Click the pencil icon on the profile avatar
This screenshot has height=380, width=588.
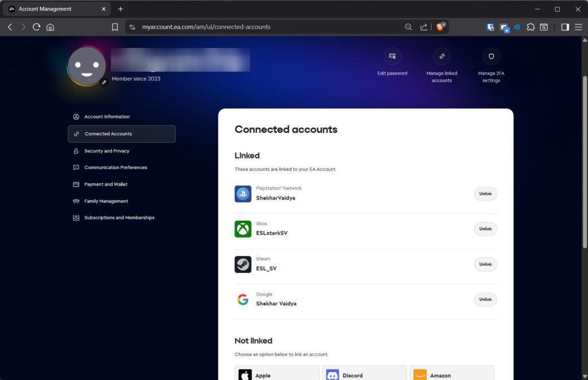(105, 82)
